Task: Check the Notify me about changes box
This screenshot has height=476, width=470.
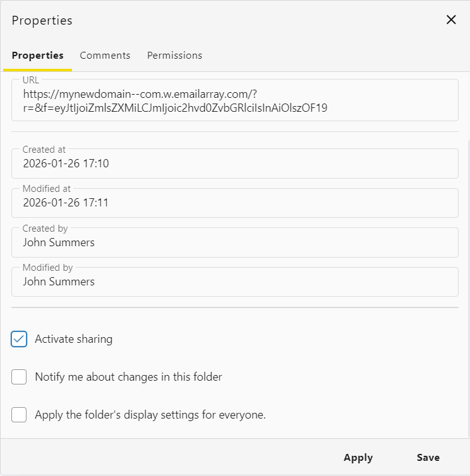Action: click(x=20, y=377)
